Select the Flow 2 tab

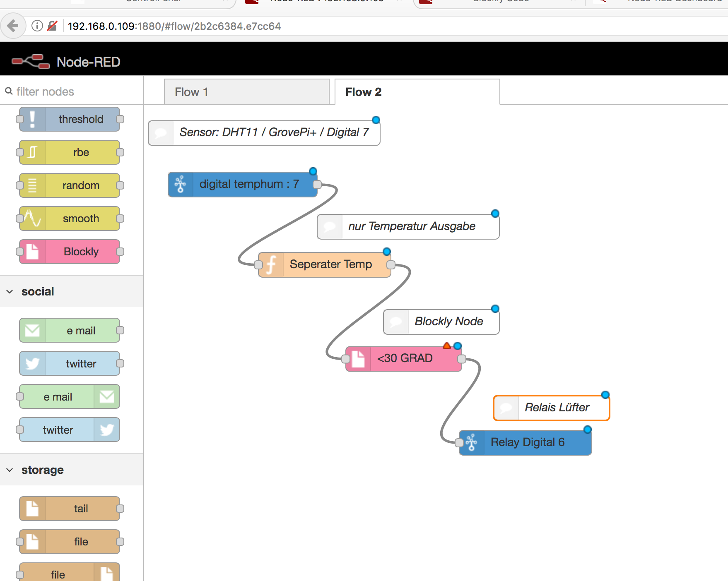click(x=417, y=92)
